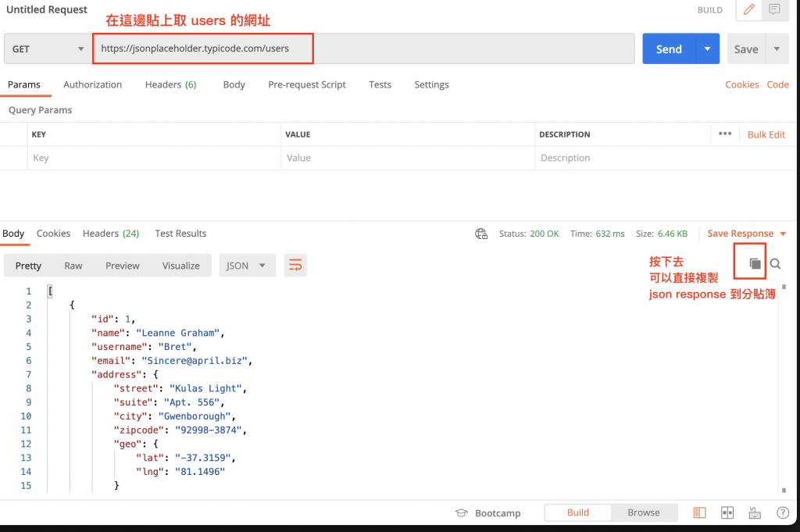The image size is (800, 532).
Task: Switch to the Authorization tab
Action: pyautogui.click(x=92, y=84)
